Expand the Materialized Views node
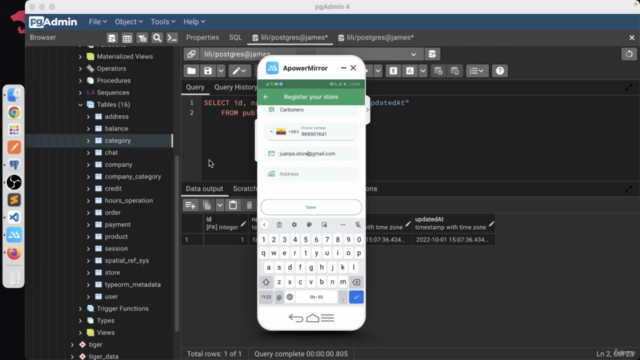 80,57
